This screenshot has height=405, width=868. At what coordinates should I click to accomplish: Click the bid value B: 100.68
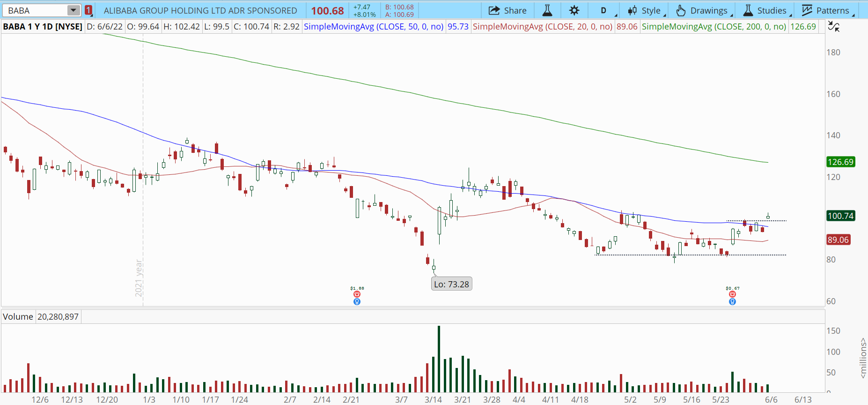[399, 7]
